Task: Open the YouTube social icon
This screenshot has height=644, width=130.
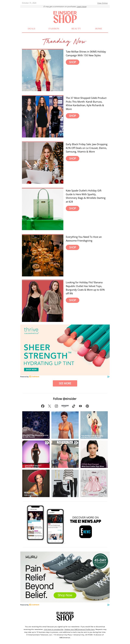Action: tap(80, 406)
